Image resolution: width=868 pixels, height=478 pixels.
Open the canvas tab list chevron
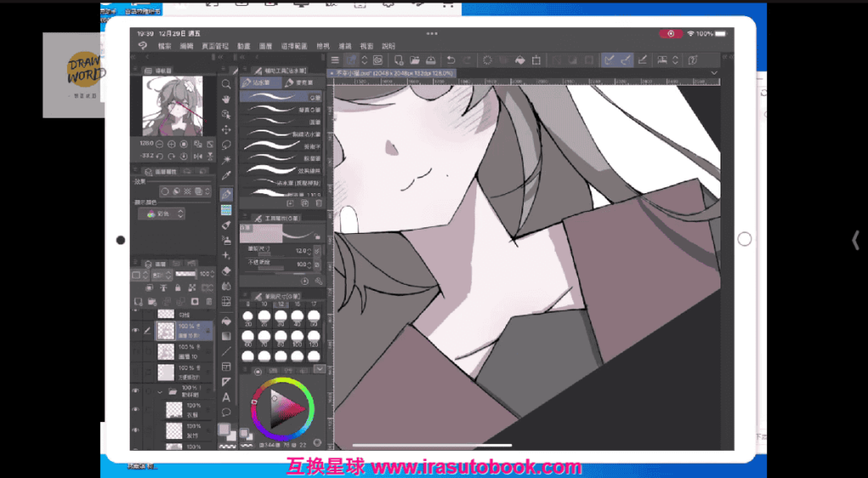pyautogui.click(x=714, y=73)
